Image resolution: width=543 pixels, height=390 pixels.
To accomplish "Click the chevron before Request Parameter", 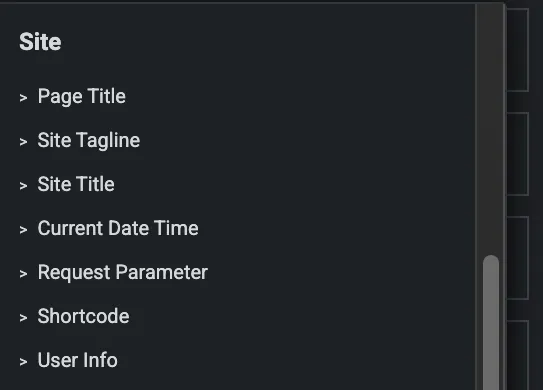I will tap(23, 274).
